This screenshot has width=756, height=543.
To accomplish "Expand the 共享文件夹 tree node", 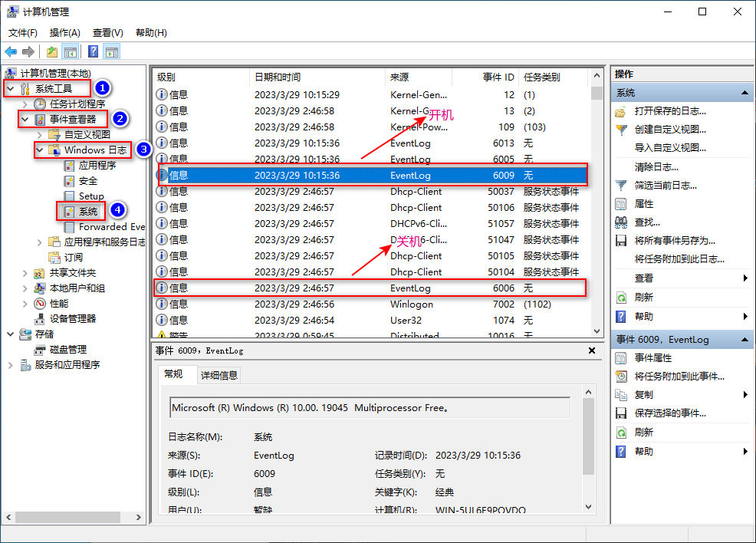I will (25, 273).
